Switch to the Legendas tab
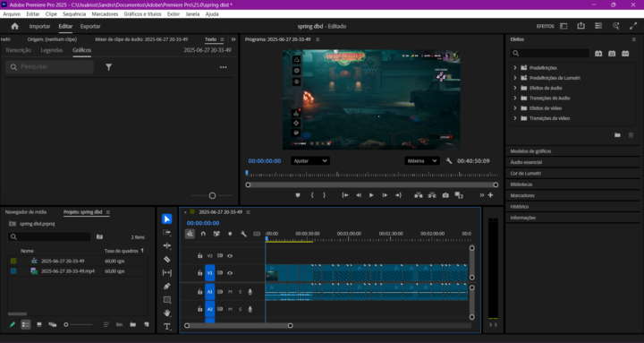The height and width of the screenshot is (343, 644). tap(52, 50)
